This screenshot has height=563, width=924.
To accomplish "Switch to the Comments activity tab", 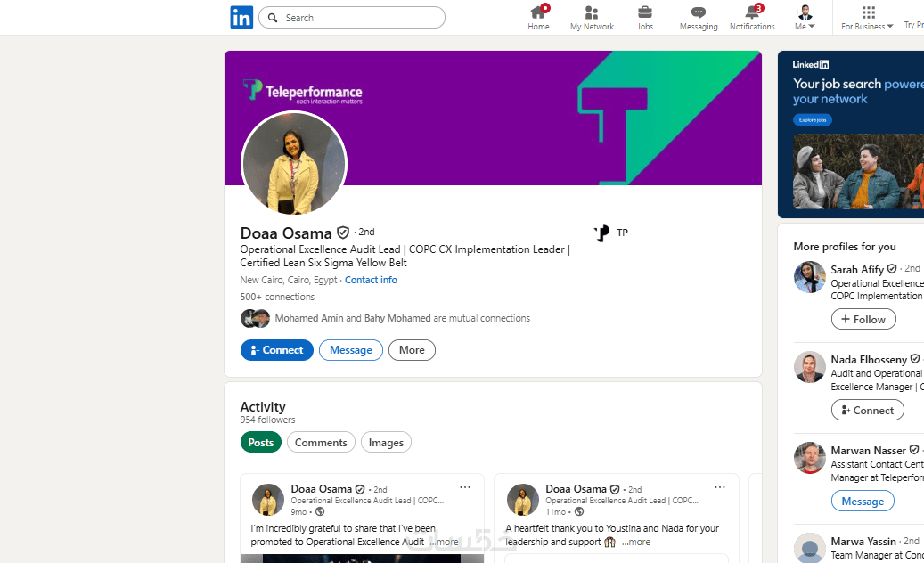I will pos(321,442).
